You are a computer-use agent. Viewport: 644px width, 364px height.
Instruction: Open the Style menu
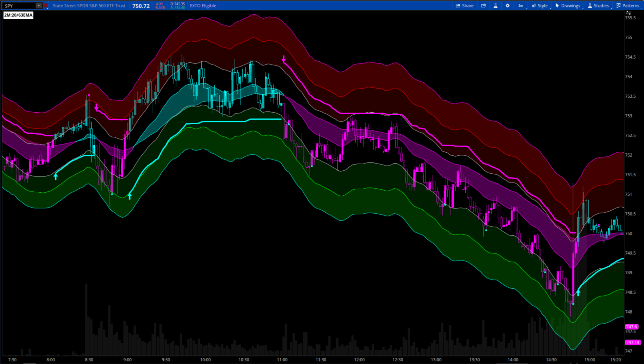[540, 6]
